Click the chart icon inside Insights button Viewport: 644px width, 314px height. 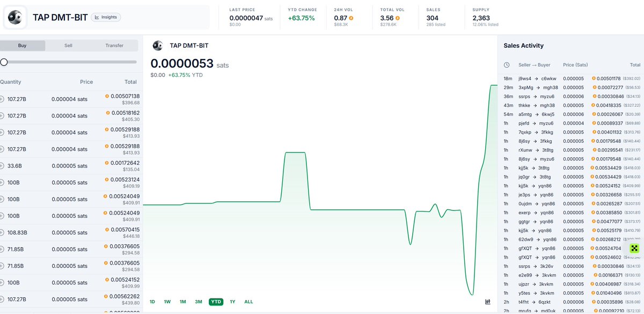(97, 17)
